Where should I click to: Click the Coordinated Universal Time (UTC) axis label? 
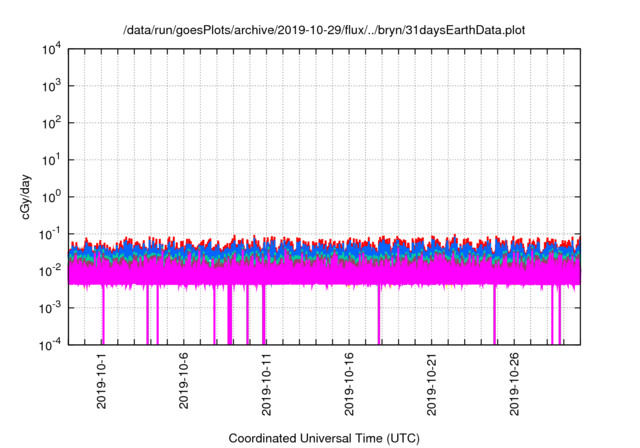[x=324, y=438]
